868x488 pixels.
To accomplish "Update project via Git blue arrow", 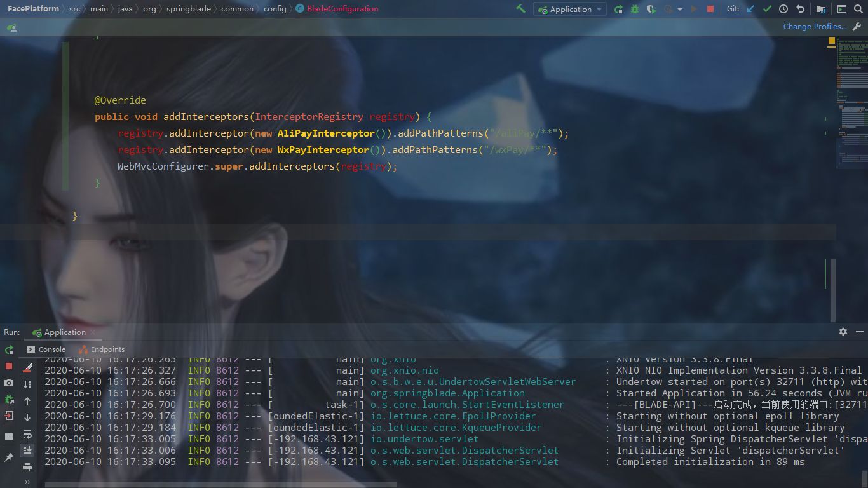I will [750, 10].
